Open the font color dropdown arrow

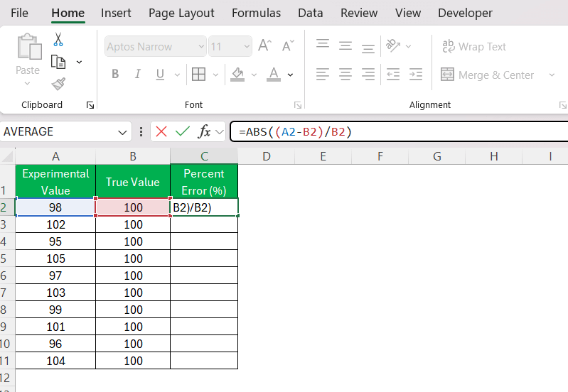pos(290,75)
